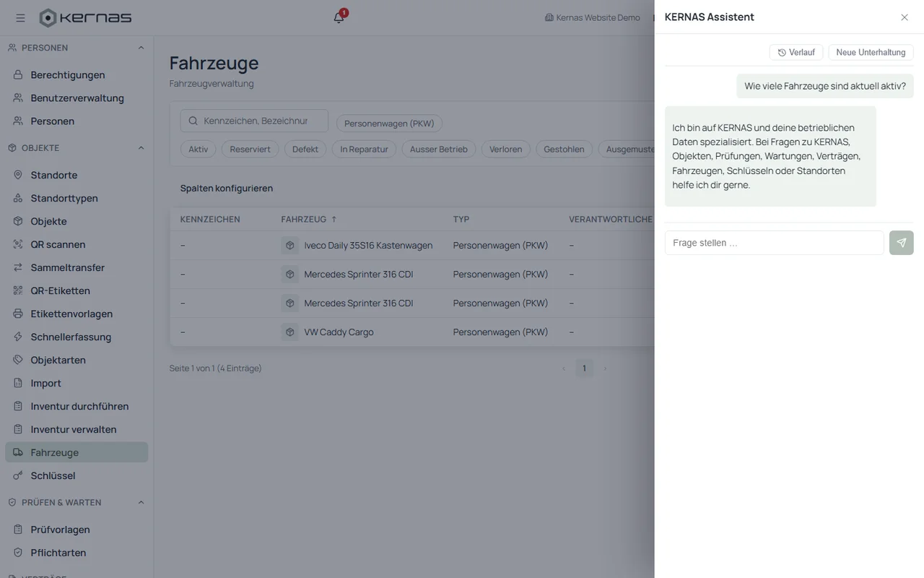Navigate to Benutzerverwaltung
This screenshot has width=924, height=578.
pos(77,98)
